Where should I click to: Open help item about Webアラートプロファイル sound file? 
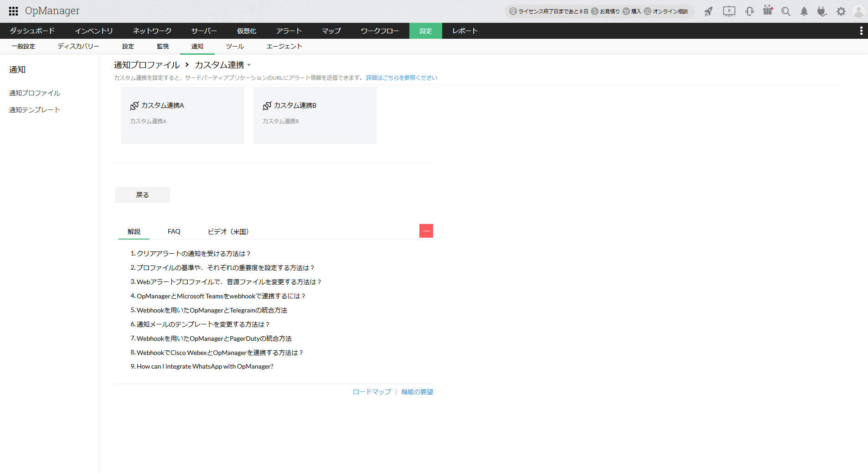click(230, 282)
